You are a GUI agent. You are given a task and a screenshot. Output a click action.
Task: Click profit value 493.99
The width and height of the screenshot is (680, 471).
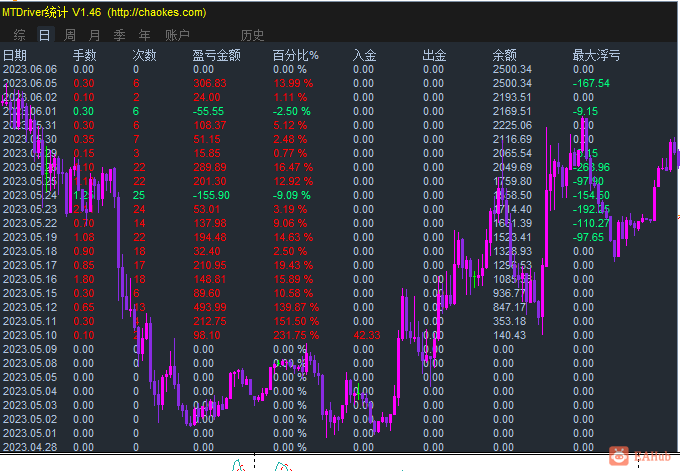click(210, 307)
